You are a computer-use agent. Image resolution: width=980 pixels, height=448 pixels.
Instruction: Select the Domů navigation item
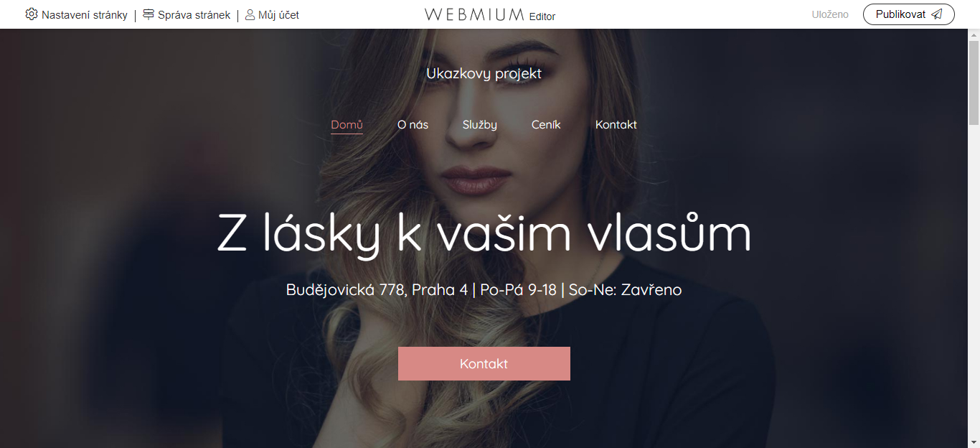coord(347,125)
